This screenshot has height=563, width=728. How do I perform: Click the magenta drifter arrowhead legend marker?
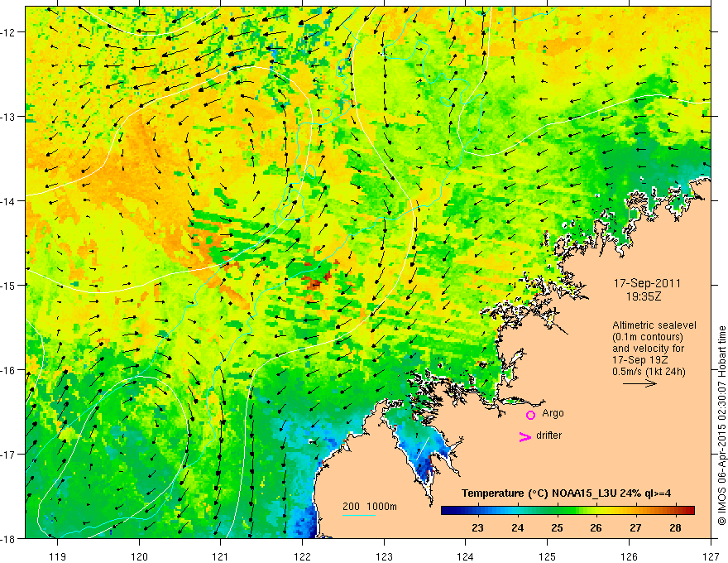point(525,436)
